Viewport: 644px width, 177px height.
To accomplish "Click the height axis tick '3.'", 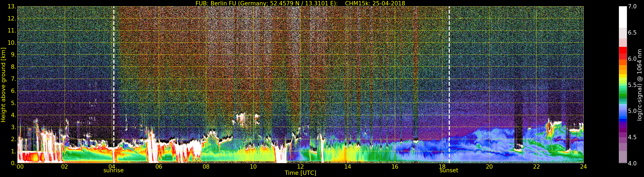I will [14, 127].
